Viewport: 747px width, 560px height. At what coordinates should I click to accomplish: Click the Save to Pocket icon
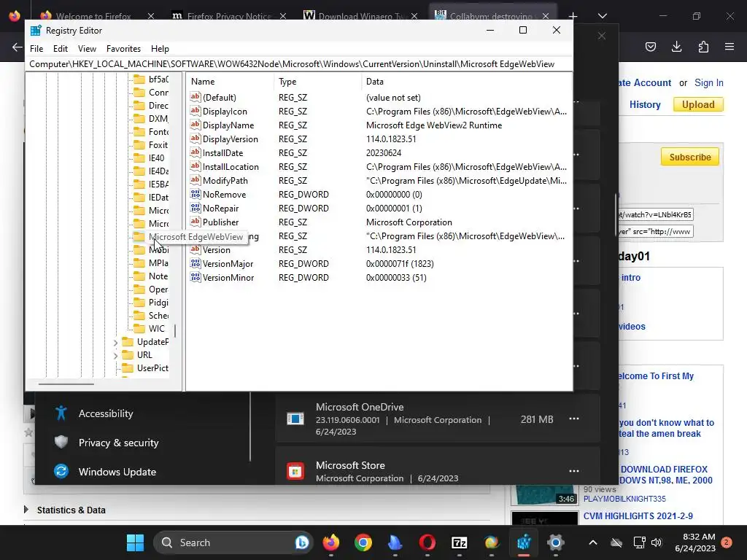(x=650, y=47)
